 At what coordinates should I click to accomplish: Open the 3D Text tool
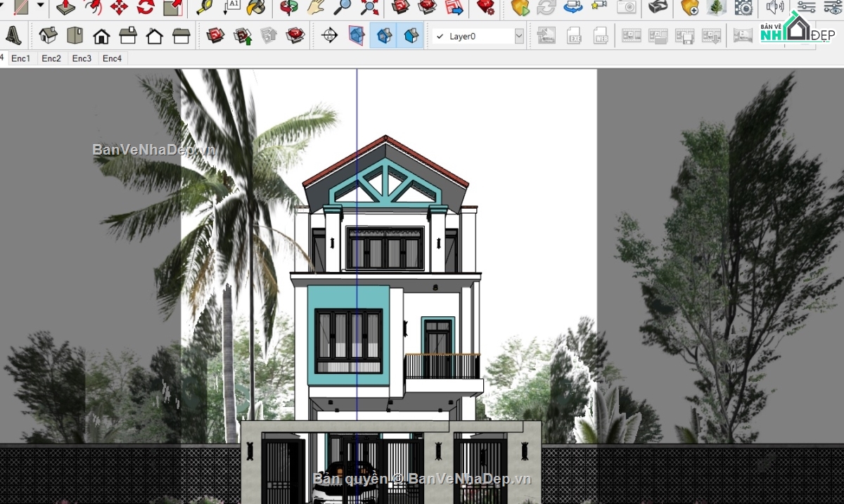pos(13,35)
